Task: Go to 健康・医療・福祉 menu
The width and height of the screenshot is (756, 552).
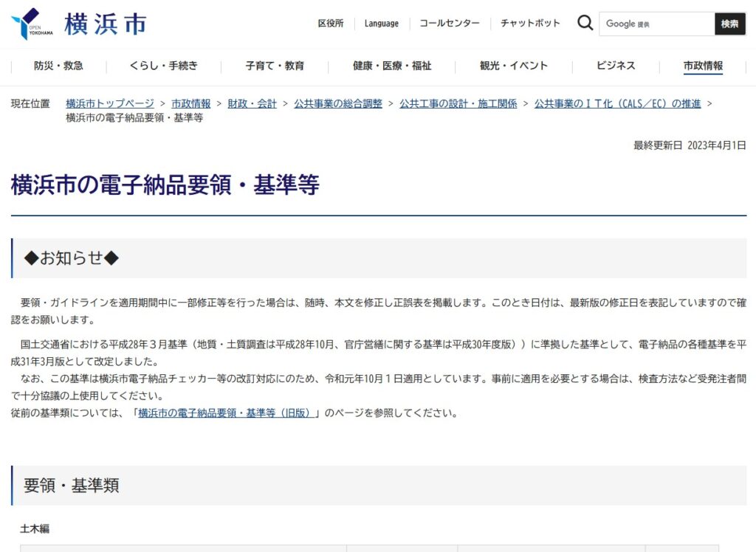Action: [x=391, y=66]
